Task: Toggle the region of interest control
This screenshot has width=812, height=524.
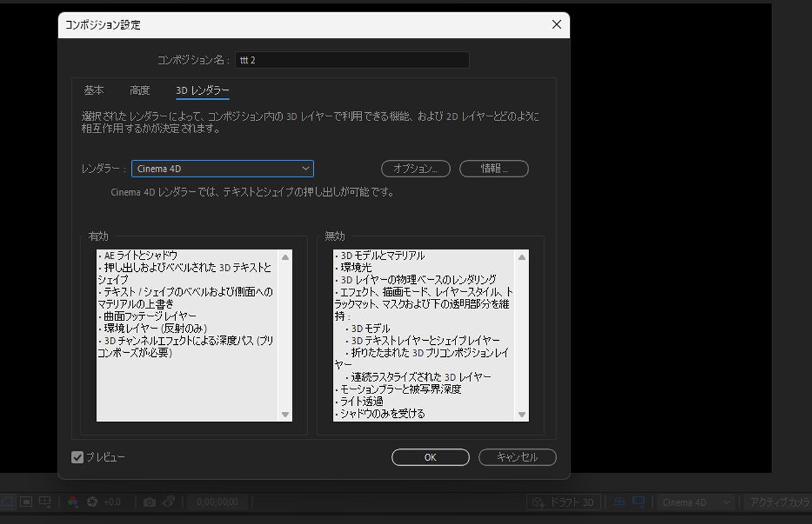Action: tap(25, 502)
